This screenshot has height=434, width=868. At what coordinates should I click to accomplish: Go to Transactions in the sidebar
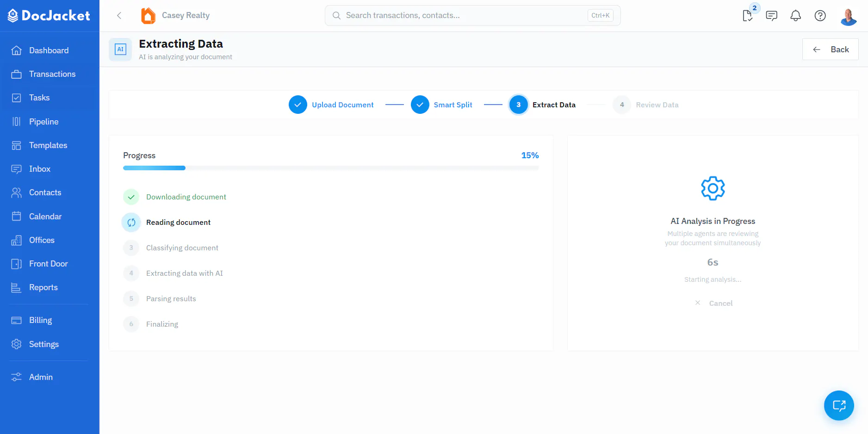pyautogui.click(x=50, y=74)
